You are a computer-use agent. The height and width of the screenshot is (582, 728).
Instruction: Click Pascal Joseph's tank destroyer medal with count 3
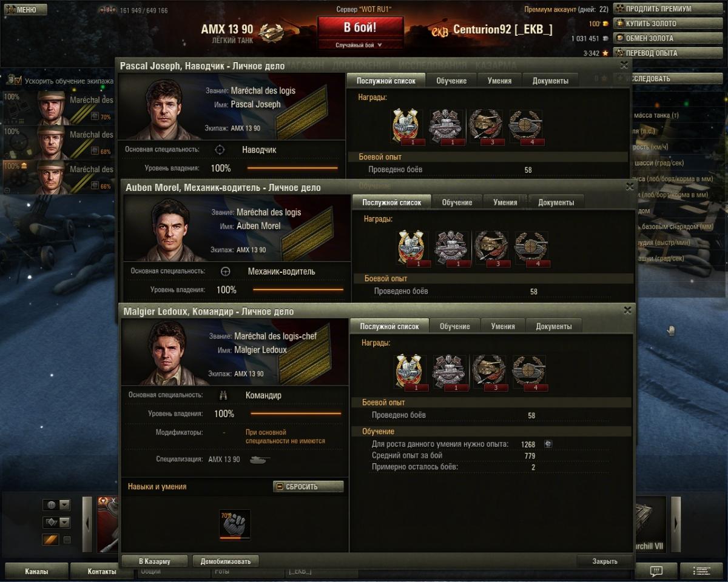coord(486,127)
